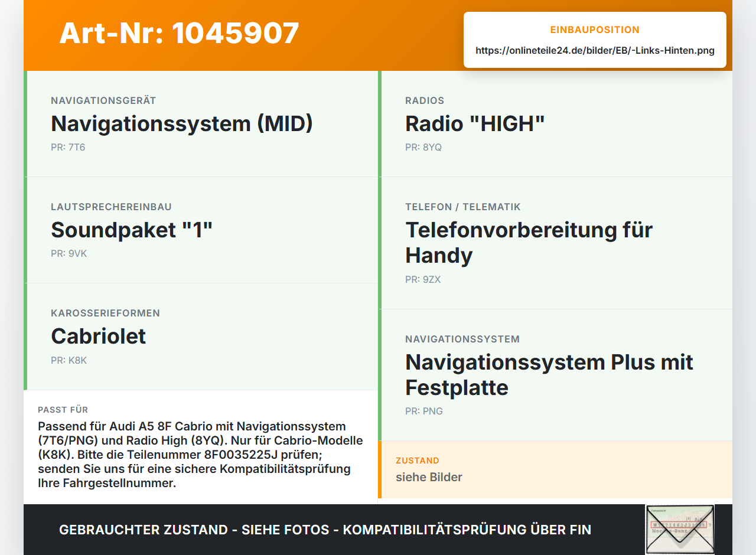This screenshot has height=555, width=756.
Task: Click the Telefon / Telematik category label
Action: point(463,207)
